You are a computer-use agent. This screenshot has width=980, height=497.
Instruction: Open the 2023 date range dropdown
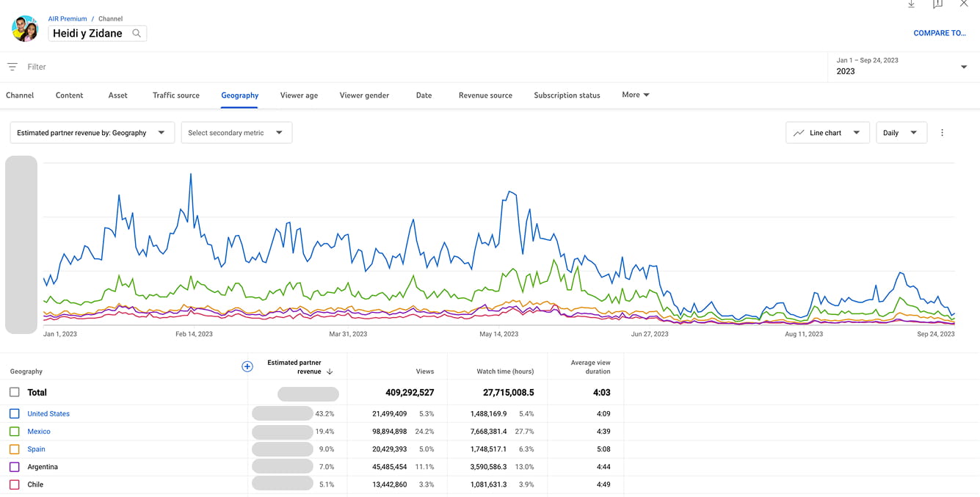[x=963, y=67]
